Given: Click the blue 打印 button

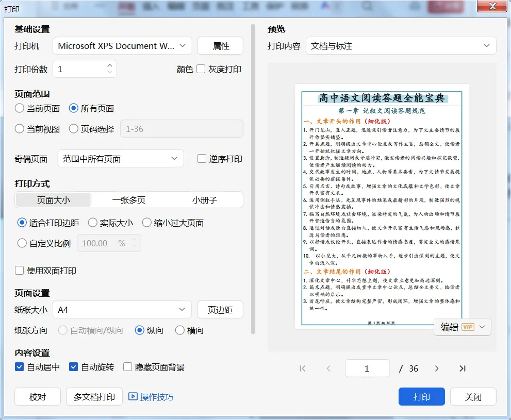Looking at the screenshot, I should (422, 397).
